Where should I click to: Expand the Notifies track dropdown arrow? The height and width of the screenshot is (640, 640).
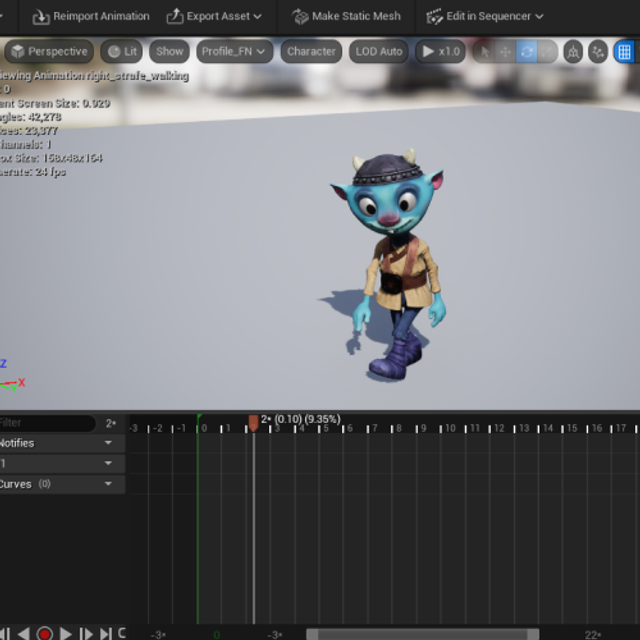pyautogui.click(x=108, y=443)
